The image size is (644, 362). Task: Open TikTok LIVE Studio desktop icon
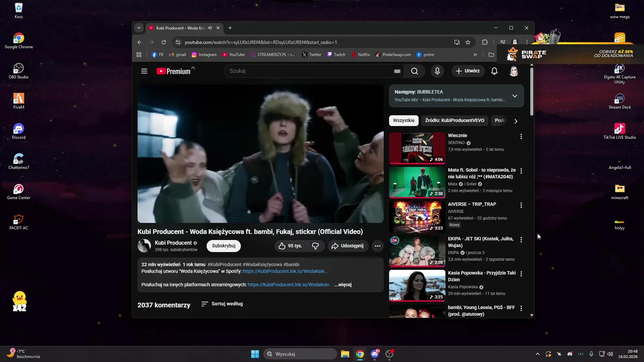pos(619,131)
